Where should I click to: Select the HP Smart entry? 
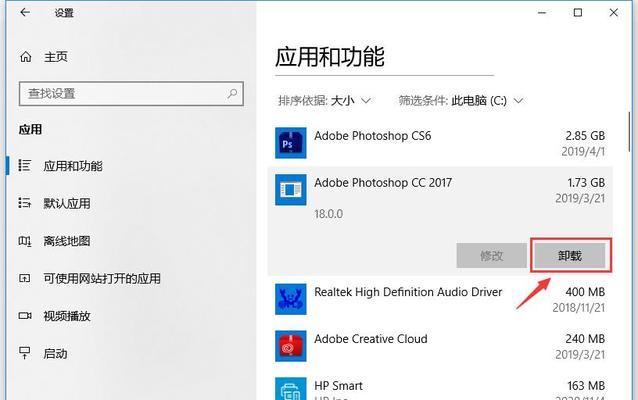click(440, 387)
